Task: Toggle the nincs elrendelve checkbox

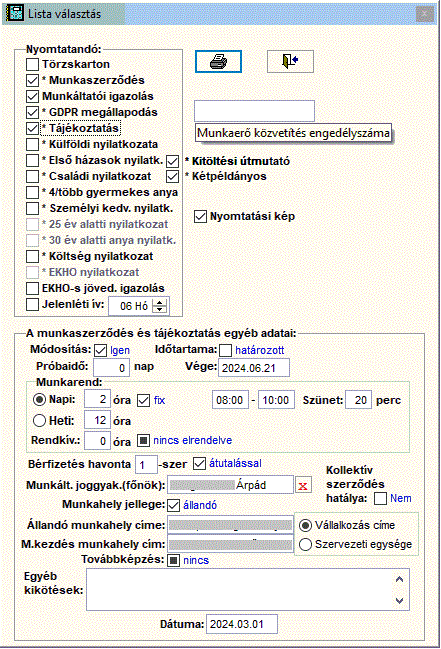Action: pyautogui.click(x=143, y=440)
